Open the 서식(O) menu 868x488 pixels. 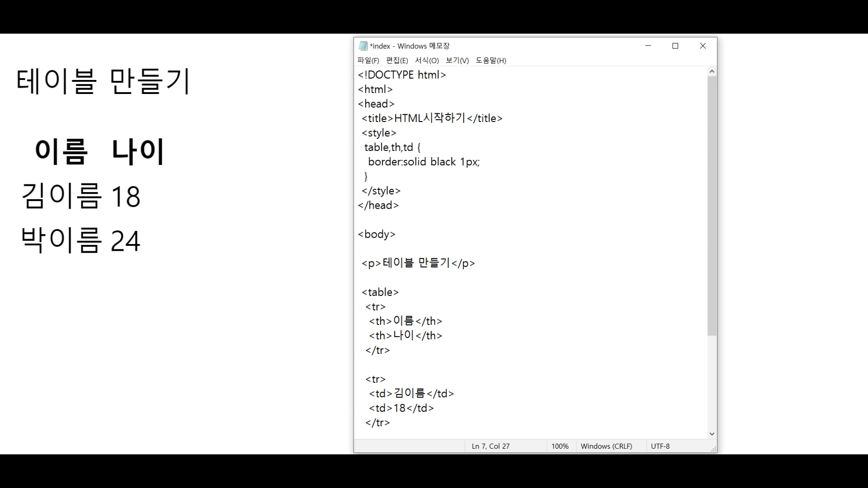pos(427,61)
